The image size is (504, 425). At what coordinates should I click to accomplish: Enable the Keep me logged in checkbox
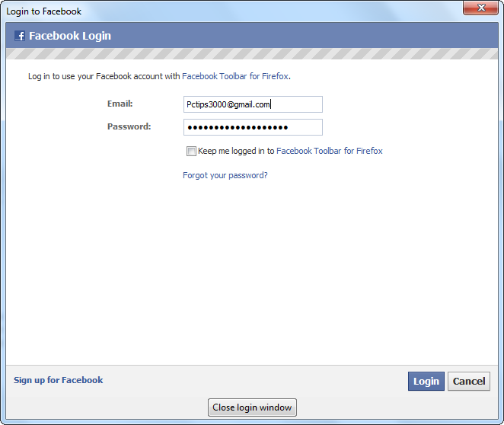click(191, 151)
